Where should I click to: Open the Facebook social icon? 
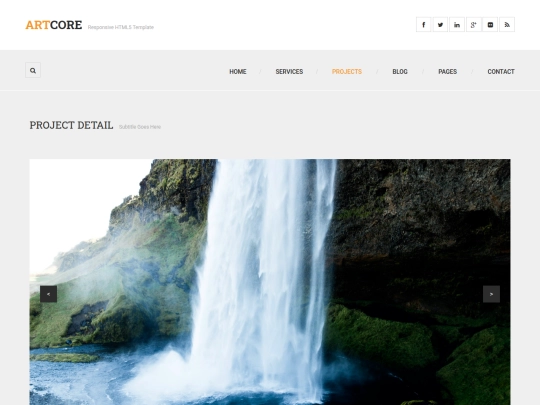(x=424, y=24)
